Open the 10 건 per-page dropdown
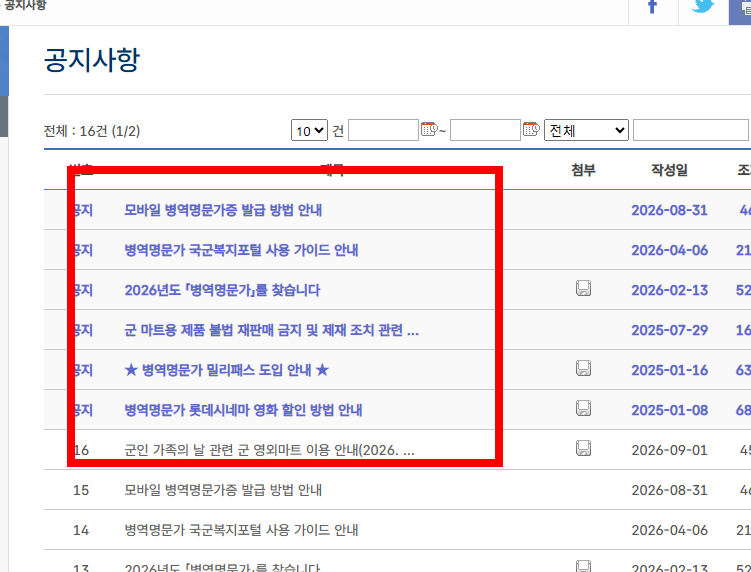Screen dimensions: 751x572 tap(309, 130)
